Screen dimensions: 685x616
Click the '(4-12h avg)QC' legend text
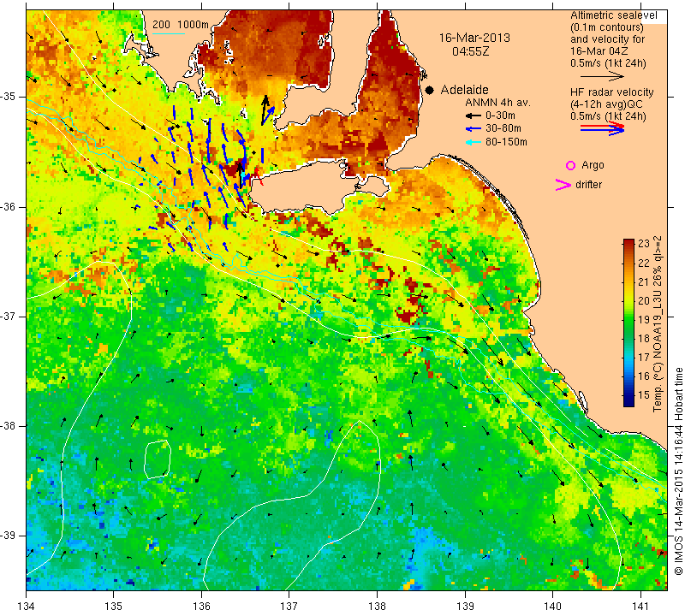tap(606, 104)
